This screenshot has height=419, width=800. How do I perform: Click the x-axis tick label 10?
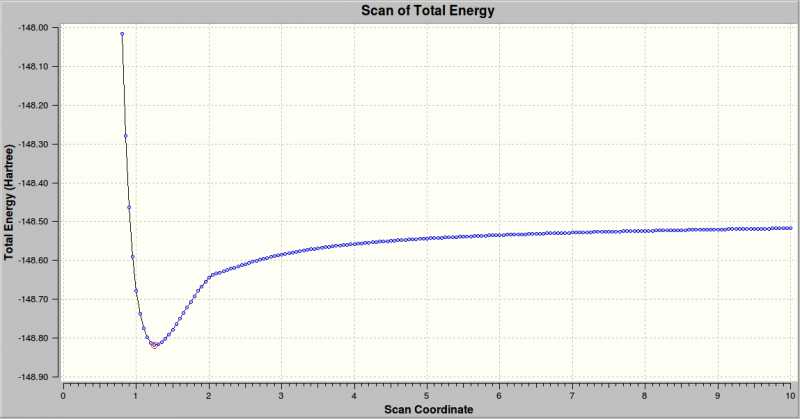(790, 396)
